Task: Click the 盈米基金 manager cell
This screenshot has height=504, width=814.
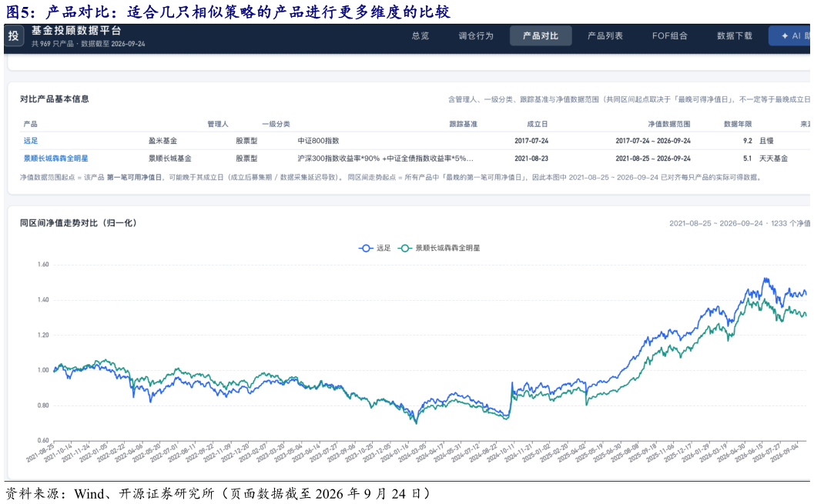Action: pyautogui.click(x=162, y=141)
